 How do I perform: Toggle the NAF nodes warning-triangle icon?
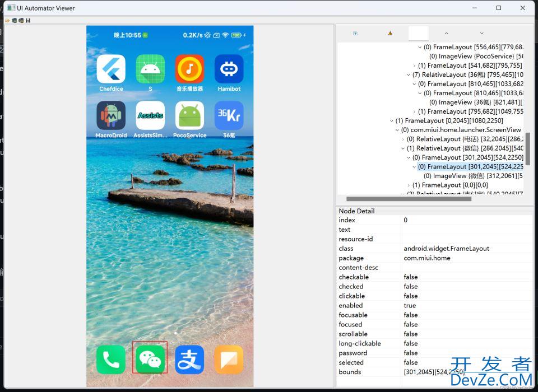tap(390, 33)
